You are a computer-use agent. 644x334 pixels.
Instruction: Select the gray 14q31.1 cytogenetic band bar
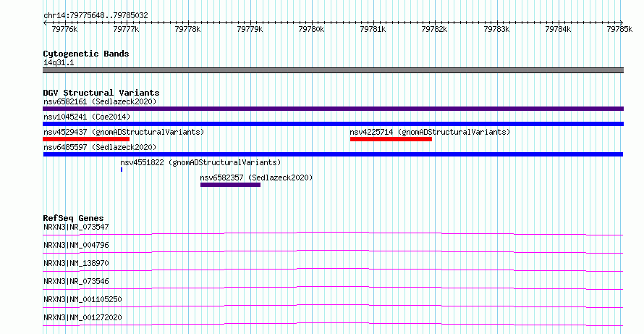pos(333,70)
